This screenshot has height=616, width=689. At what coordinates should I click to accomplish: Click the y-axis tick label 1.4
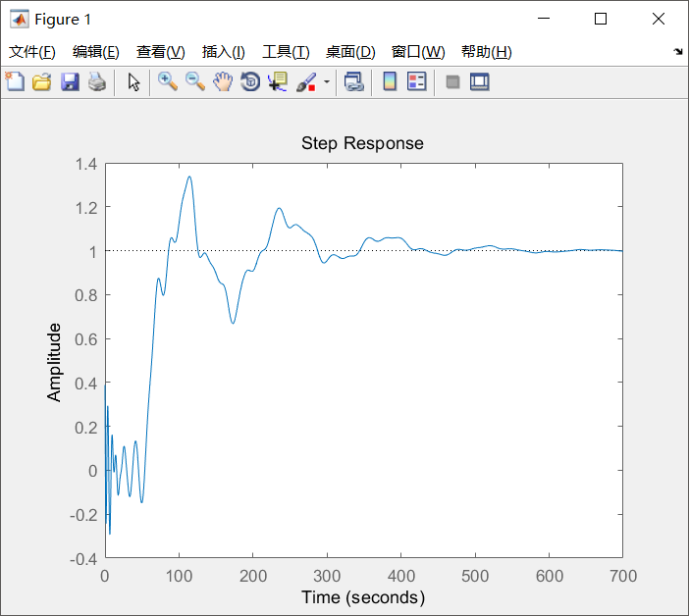pos(86,164)
